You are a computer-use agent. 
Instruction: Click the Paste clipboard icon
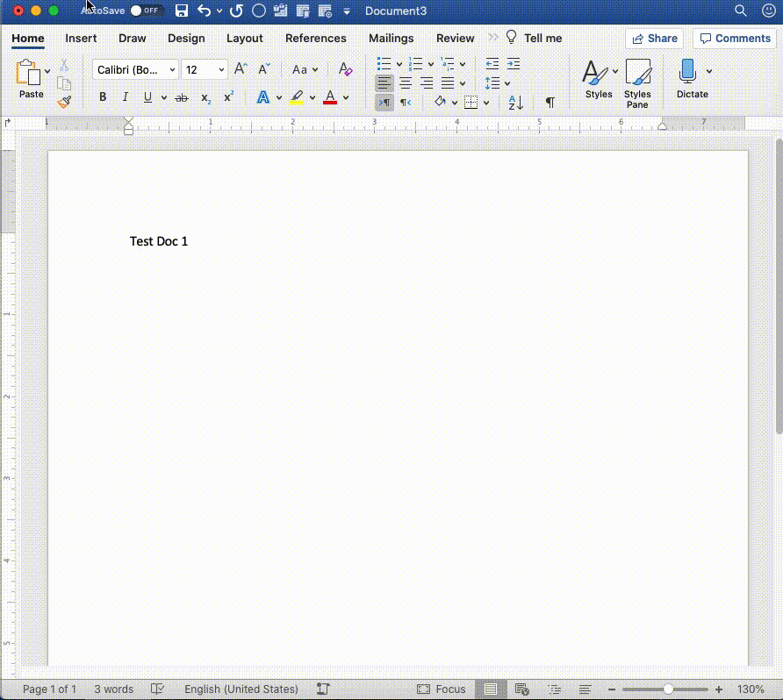[x=28, y=73]
